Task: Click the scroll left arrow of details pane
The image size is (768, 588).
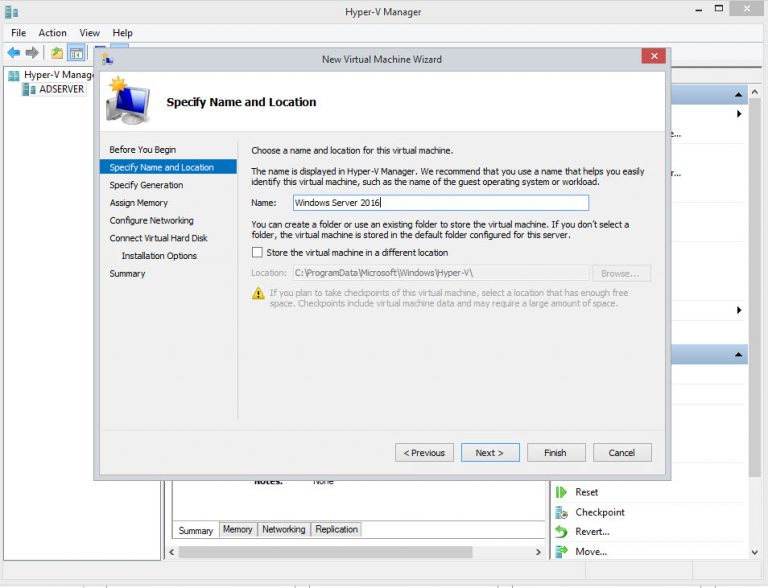Action: pos(171,552)
